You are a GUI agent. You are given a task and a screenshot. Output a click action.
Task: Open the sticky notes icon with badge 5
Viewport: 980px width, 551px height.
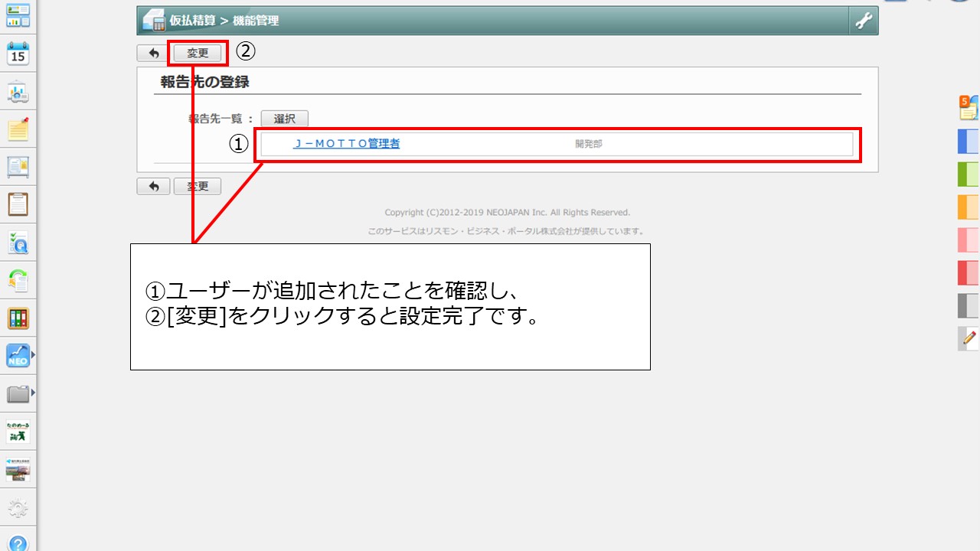click(969, 107)
